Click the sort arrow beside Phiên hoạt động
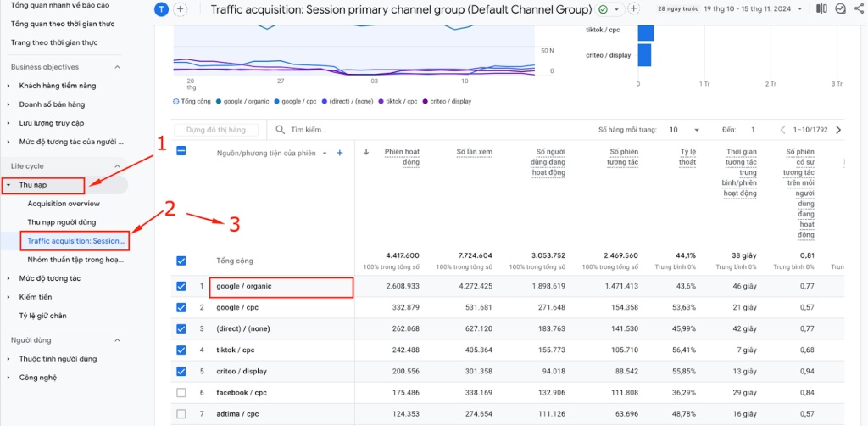Image resolution: width=868 pixels, height=426 pixels. click(366, 153)
